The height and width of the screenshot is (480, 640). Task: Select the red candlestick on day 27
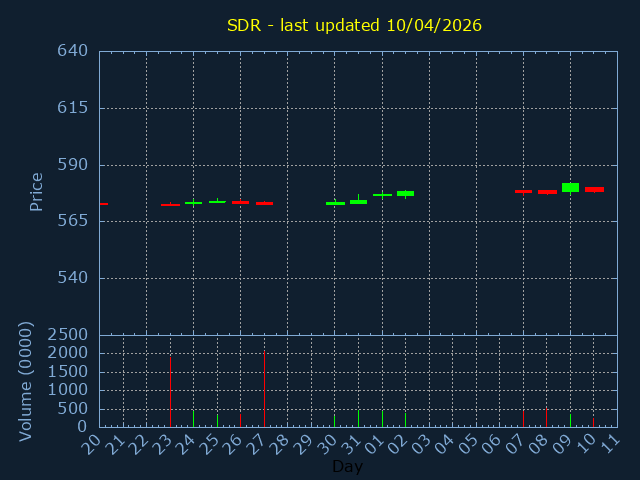264,203
